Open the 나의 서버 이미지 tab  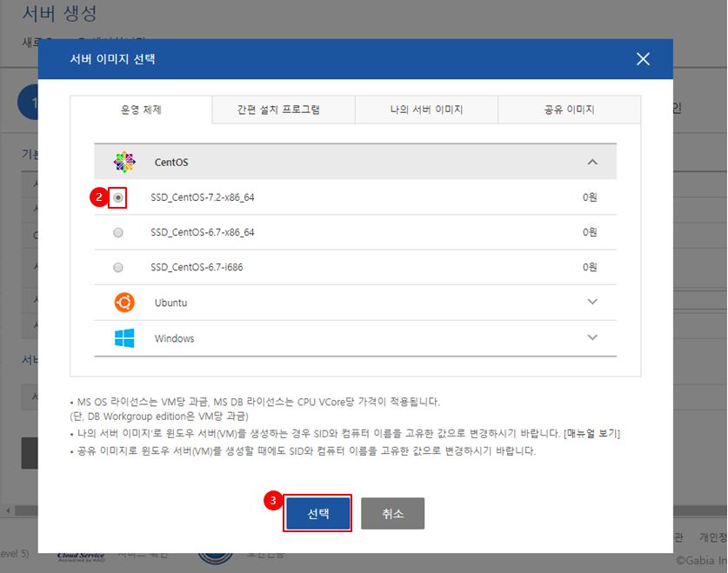[426, 110]
